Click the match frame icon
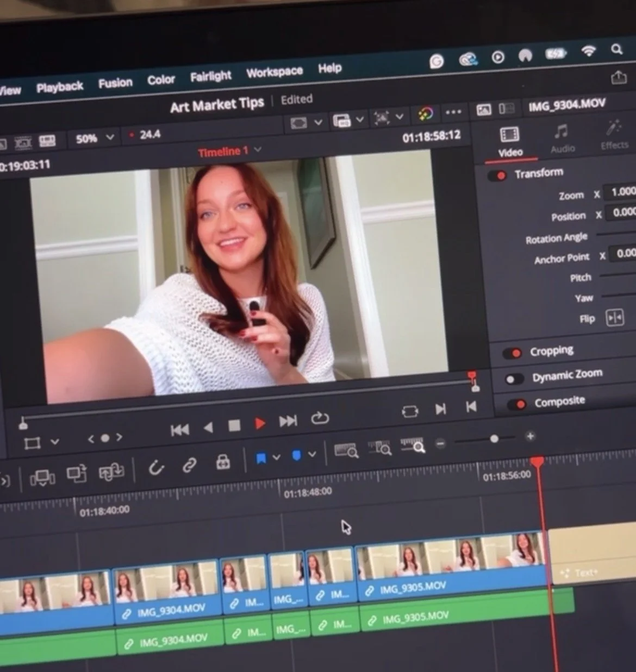 (410, 411)
